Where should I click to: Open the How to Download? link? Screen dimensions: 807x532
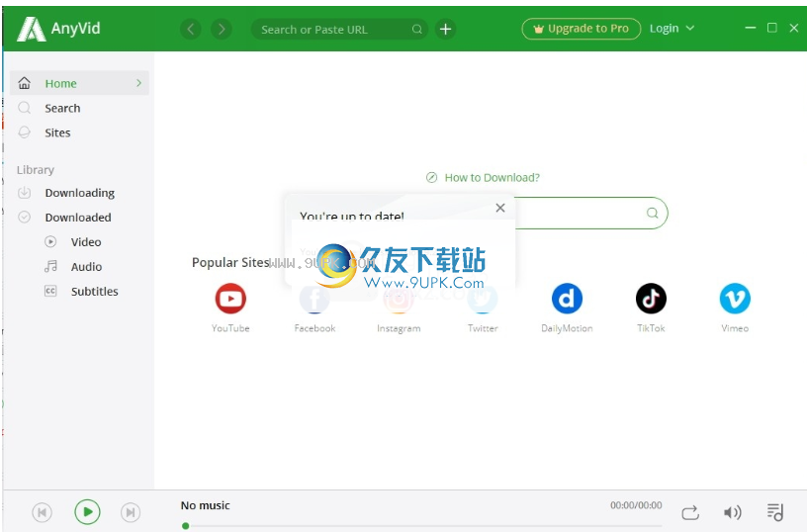(493, 178)
